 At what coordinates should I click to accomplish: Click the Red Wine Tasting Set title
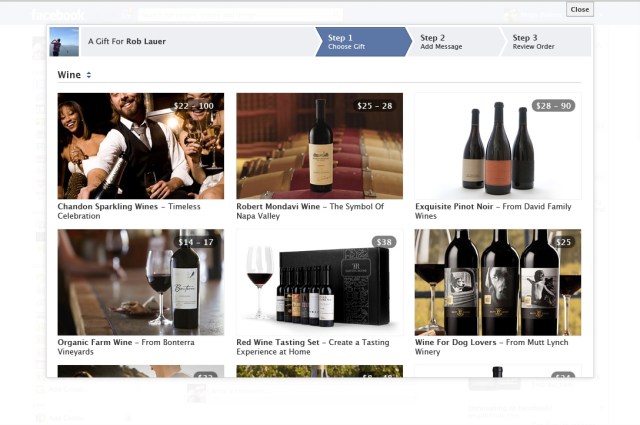278,343
